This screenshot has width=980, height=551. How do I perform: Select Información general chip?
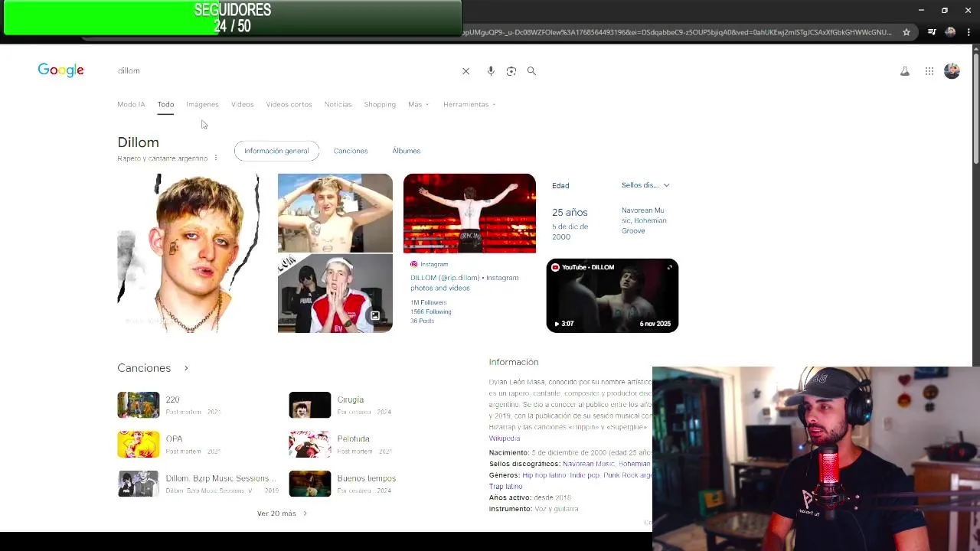[x=276, y=151]
